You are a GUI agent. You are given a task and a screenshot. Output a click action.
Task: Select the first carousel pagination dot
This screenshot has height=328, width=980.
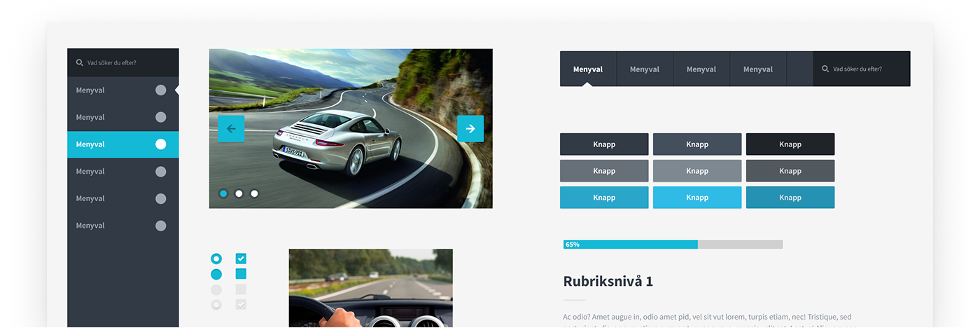click(223, 193)
